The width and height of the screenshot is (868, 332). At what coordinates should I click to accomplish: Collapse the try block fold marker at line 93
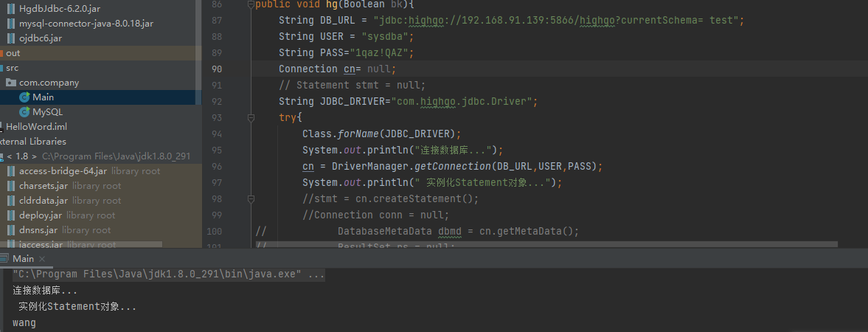coord(251,117)
